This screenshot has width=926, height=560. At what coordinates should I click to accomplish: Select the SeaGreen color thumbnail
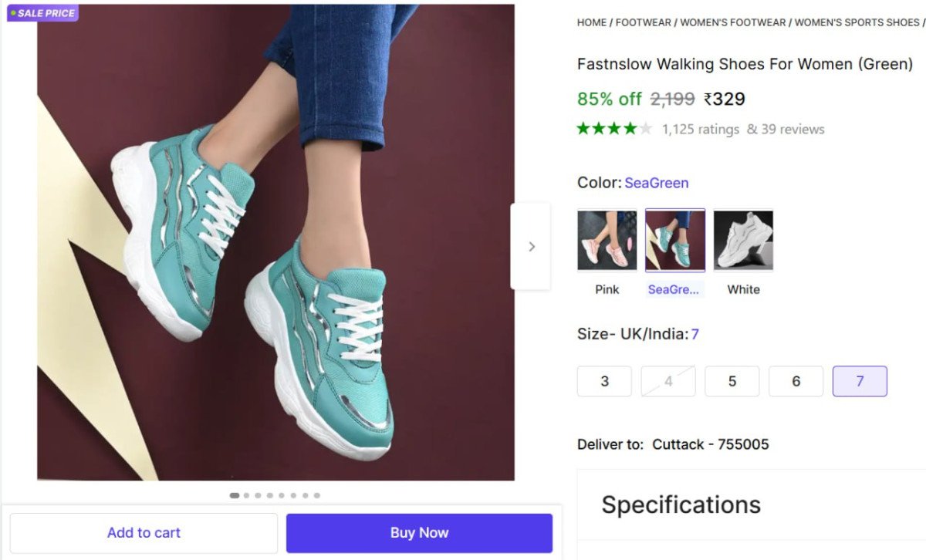[675, 241]
